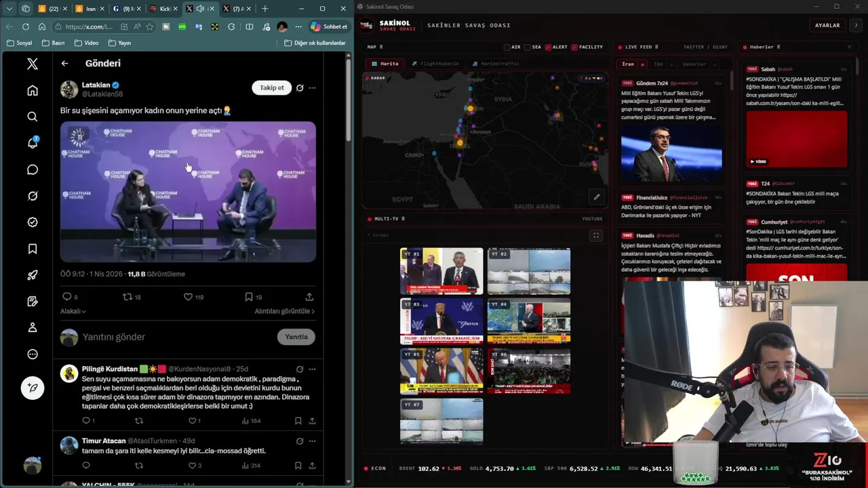Open Yayın bookmarks folder
The height and width of the screenshot is (488, 868).
coord(119,43)
